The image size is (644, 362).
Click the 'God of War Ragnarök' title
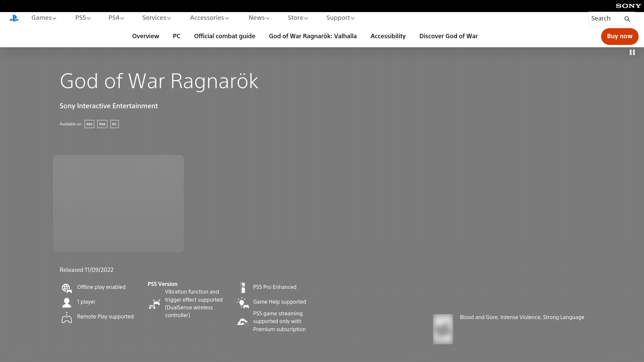tap(159, 81)
